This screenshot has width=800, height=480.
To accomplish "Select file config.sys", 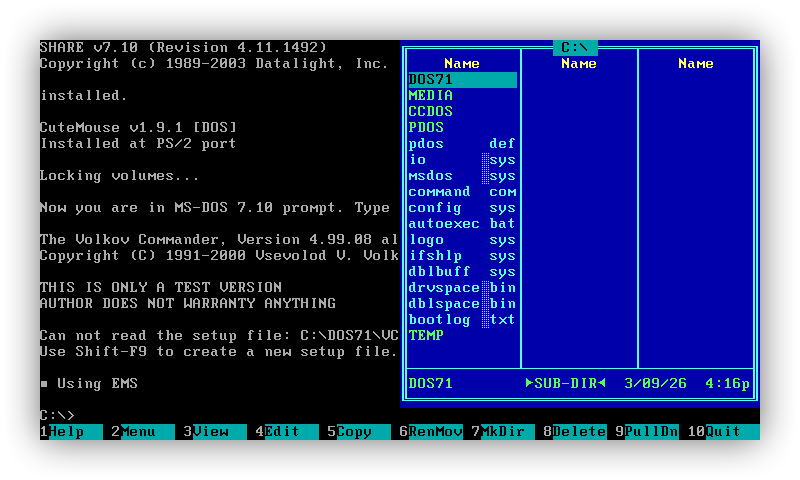I will pos(462,208).
